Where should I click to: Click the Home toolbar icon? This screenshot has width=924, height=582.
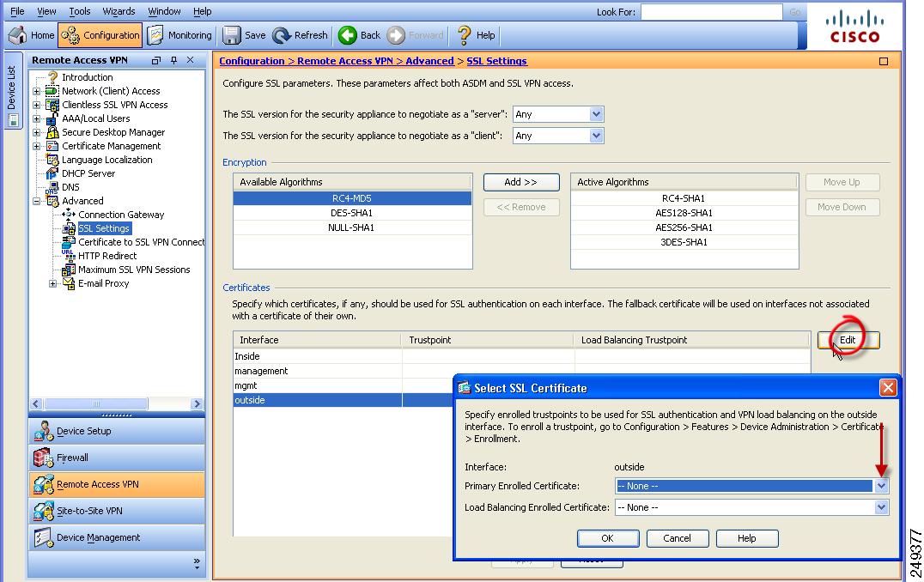(18, 35)
